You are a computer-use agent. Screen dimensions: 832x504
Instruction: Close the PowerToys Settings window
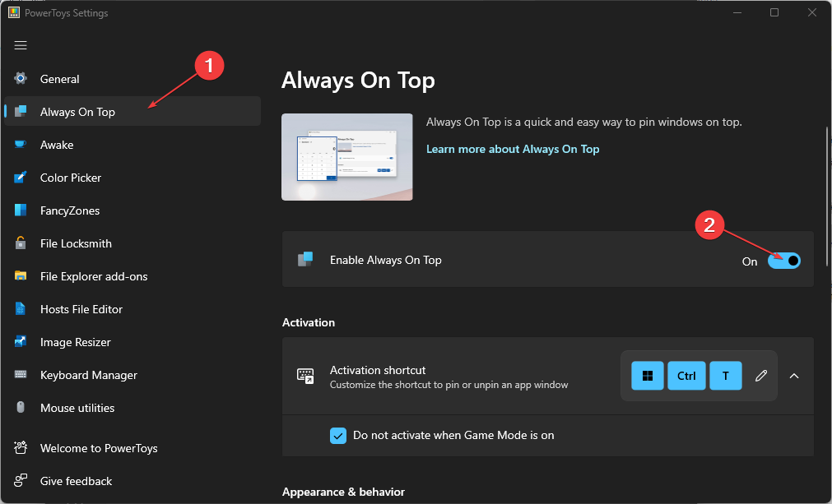[x=811, y=12]
